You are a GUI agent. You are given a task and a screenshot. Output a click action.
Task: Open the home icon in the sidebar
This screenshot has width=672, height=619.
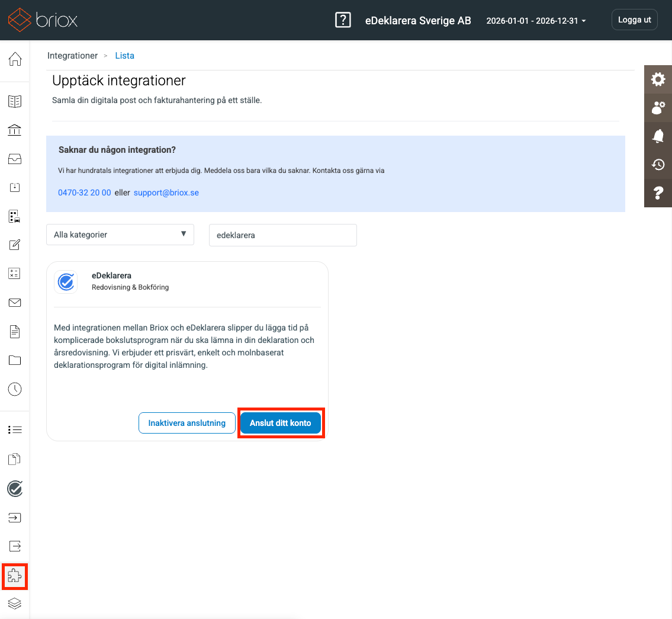(15, 59)
